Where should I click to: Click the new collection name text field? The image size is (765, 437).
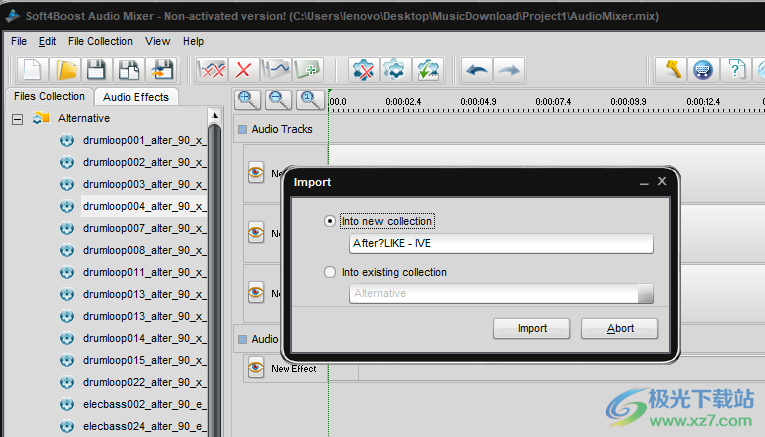tap(500, 244)
